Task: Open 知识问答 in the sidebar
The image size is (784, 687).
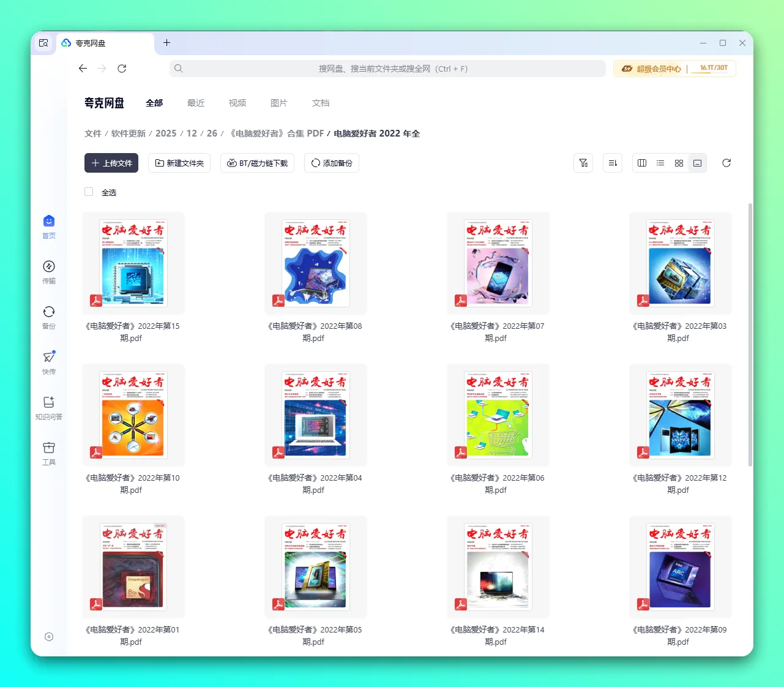Action: 49,408
